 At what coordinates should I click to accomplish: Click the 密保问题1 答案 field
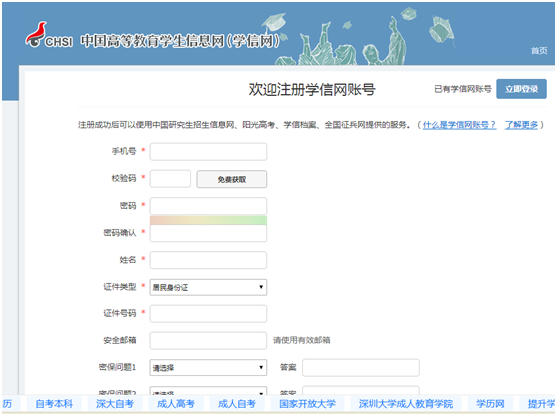(x=361, y=368)
